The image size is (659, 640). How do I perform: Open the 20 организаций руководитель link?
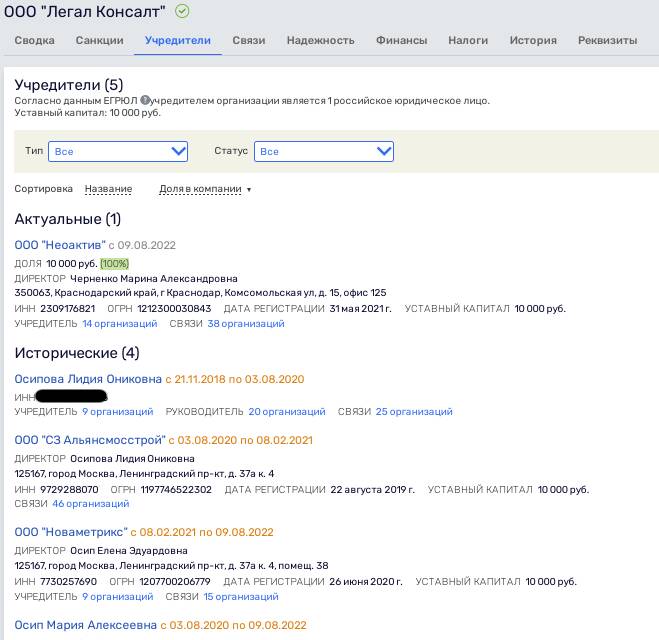287,411
